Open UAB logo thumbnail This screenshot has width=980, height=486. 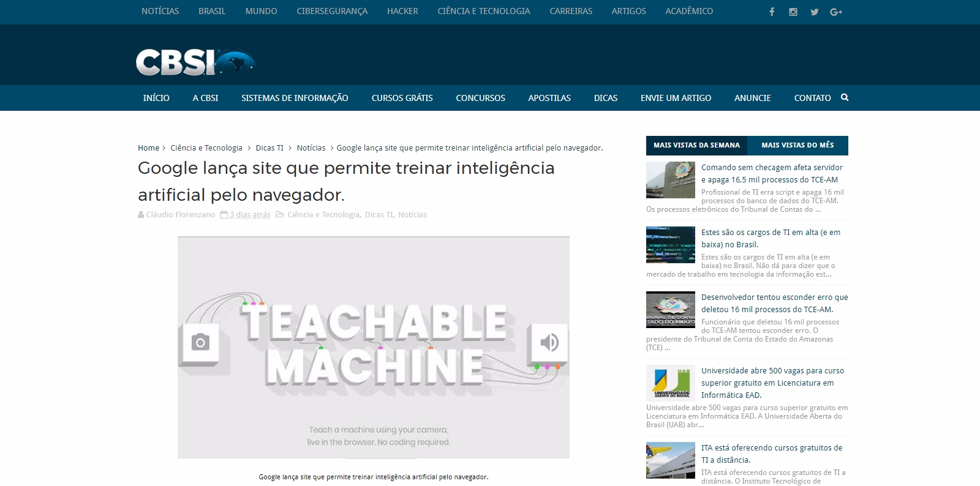(671, 383)
